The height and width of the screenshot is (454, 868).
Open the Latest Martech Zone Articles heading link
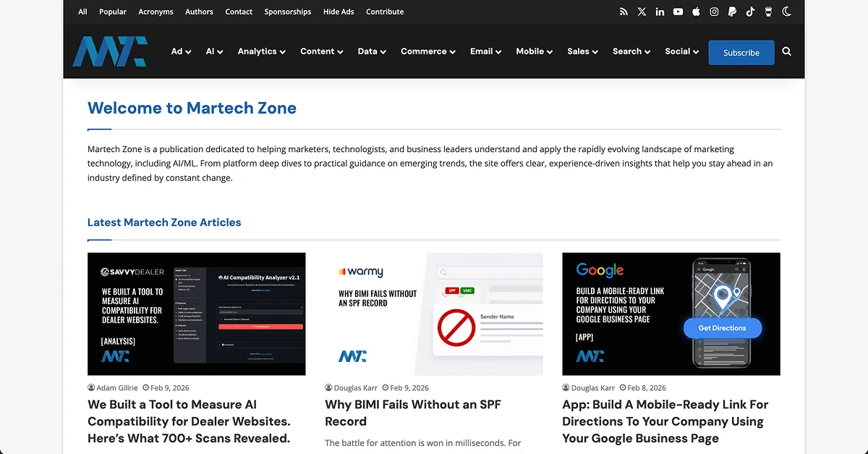(x=164, y=222)
